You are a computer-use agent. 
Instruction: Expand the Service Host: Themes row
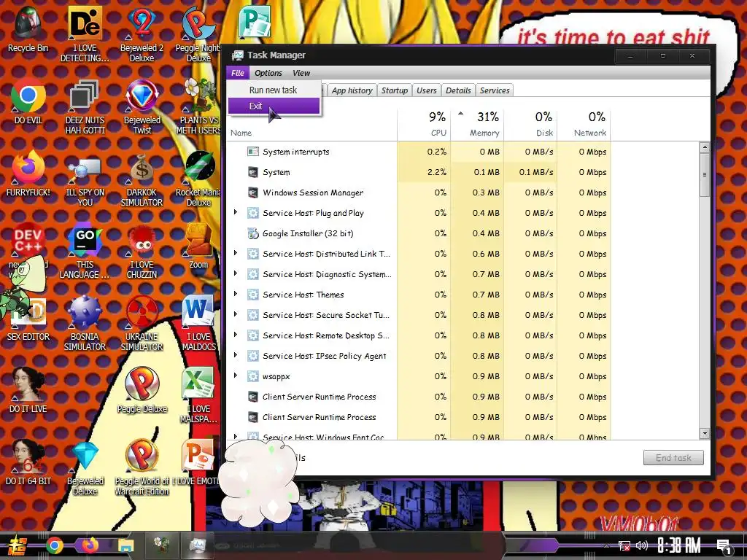236,295
